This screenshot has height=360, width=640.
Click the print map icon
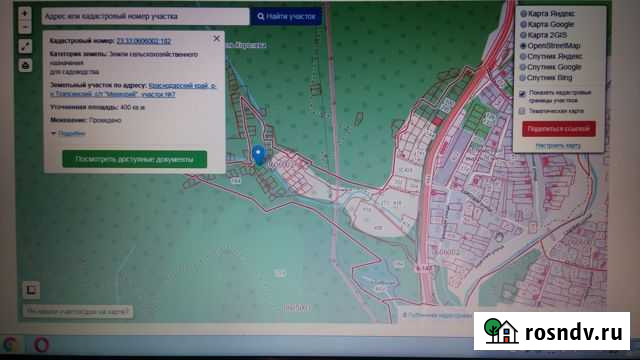[x=25, y=65]
